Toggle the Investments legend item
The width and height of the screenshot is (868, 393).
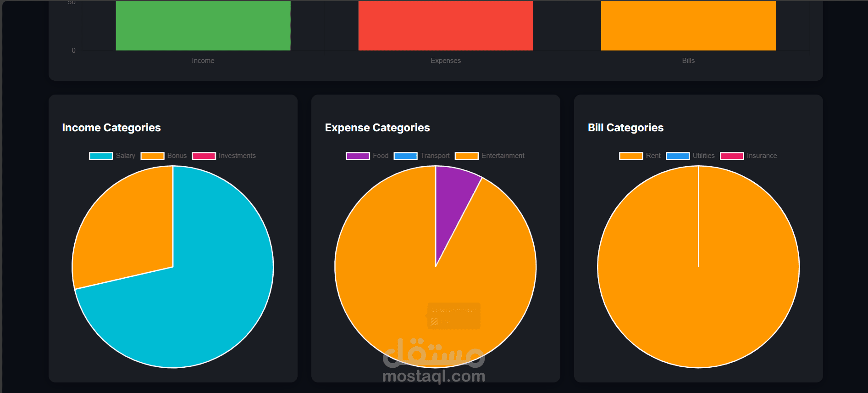(224, 156)
